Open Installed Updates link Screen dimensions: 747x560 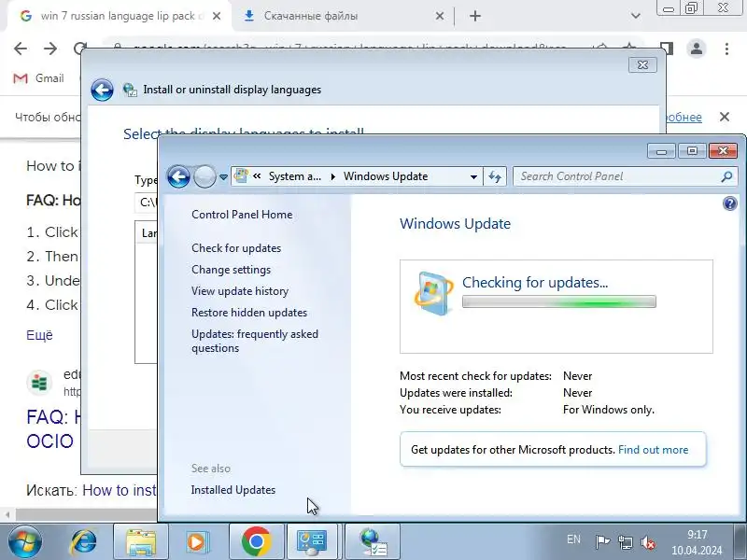(233, 489)
